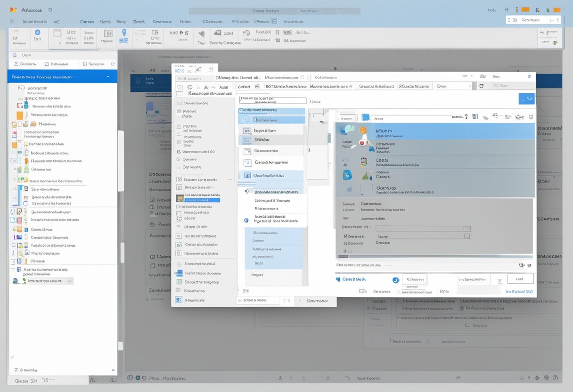Click the horizontal scrollbar under the dialog form

[x=434, y=258]
